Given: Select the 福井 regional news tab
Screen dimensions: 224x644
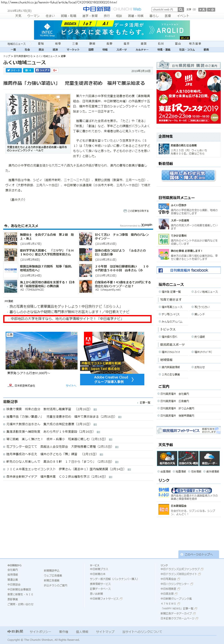Looking at the screenshot, I should pos(126,44).
